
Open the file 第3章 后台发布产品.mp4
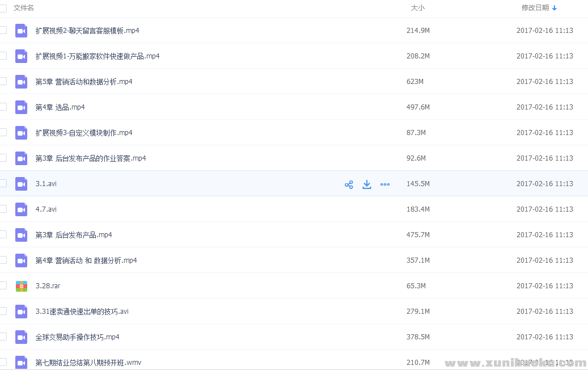tap(74, 235)
